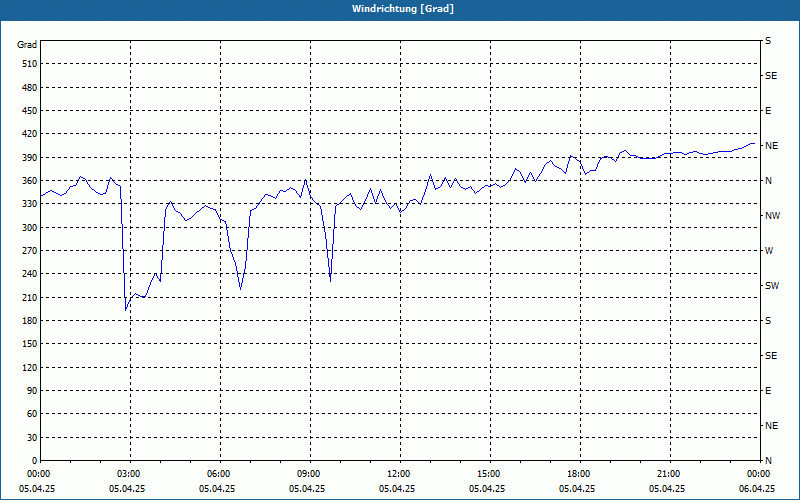800x500 pixels.
Task: Click the sharp dip to 230 after 09:00 on blue line
Action: tap(331, 280)
